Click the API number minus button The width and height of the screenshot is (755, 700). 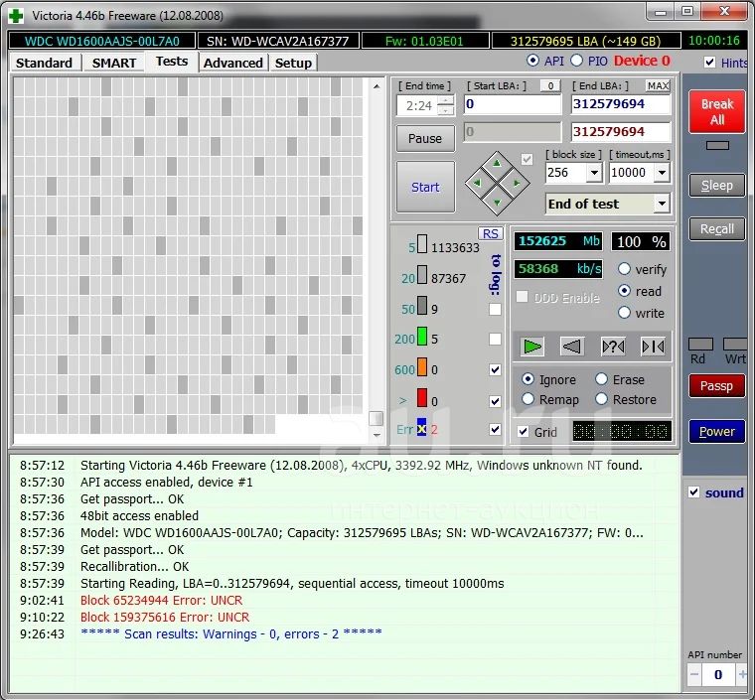[x=694, y=674]
